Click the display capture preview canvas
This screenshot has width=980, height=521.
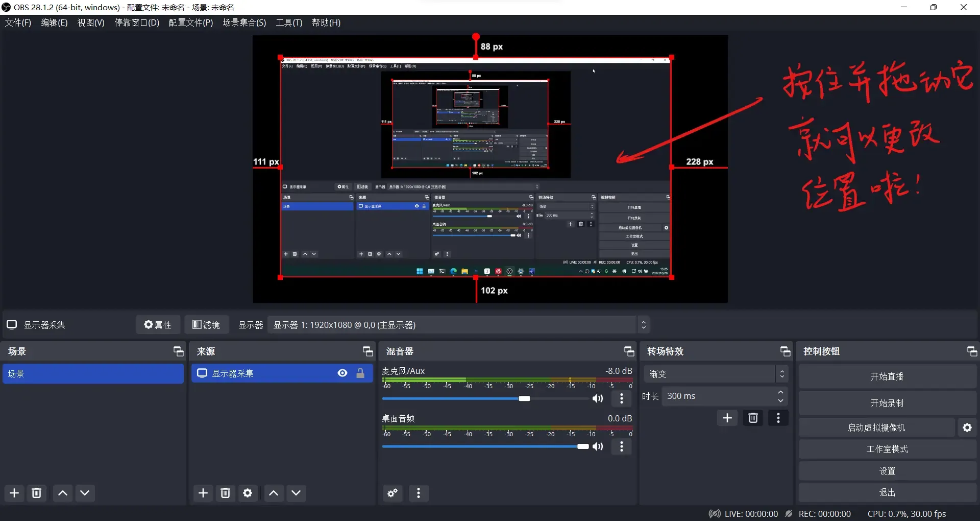coord(476,168)
